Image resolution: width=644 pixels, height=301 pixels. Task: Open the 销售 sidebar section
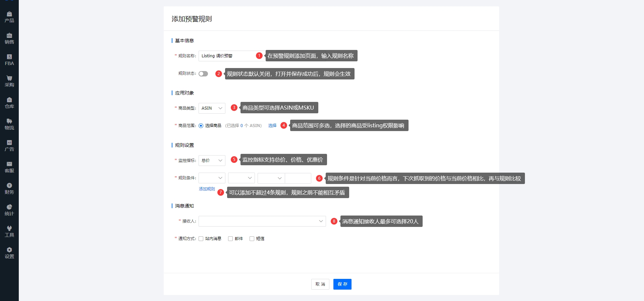pyautogui.click(x=9, y=39)
